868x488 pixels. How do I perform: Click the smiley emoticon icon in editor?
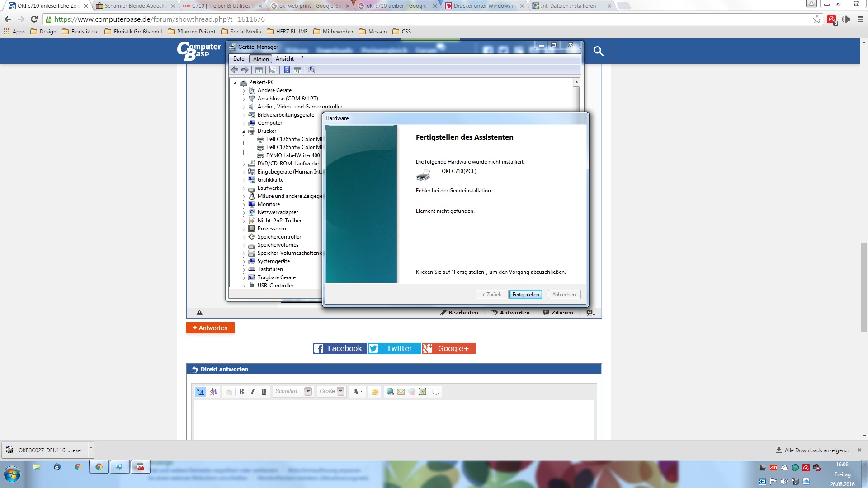375,392
